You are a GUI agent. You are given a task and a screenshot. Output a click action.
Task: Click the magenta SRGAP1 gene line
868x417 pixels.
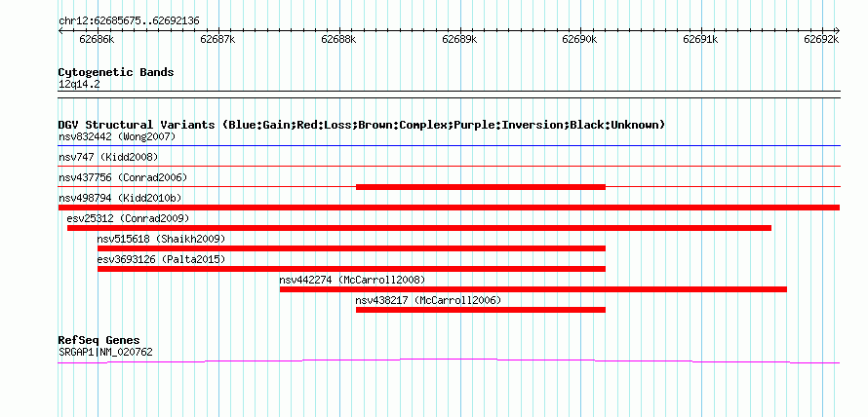tap(449, 361)
